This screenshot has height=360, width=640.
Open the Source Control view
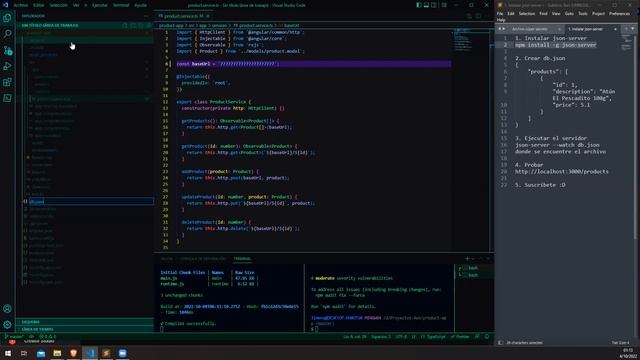pos(7,50)
